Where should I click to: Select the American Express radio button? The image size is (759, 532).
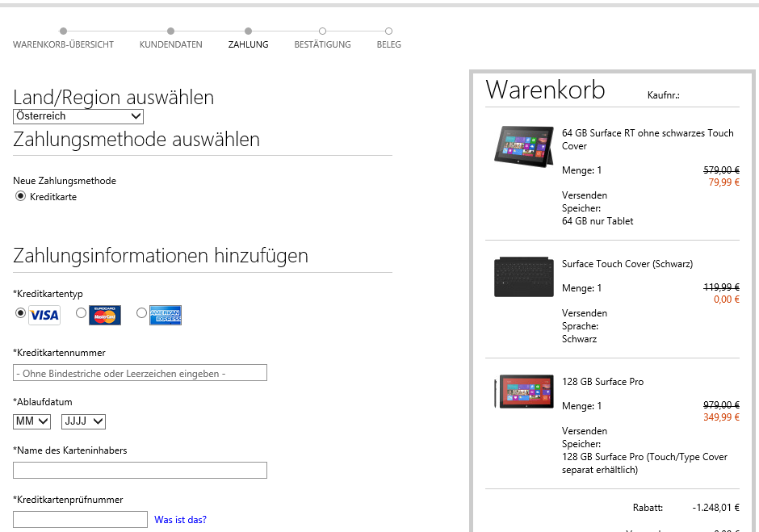[142, 313]
